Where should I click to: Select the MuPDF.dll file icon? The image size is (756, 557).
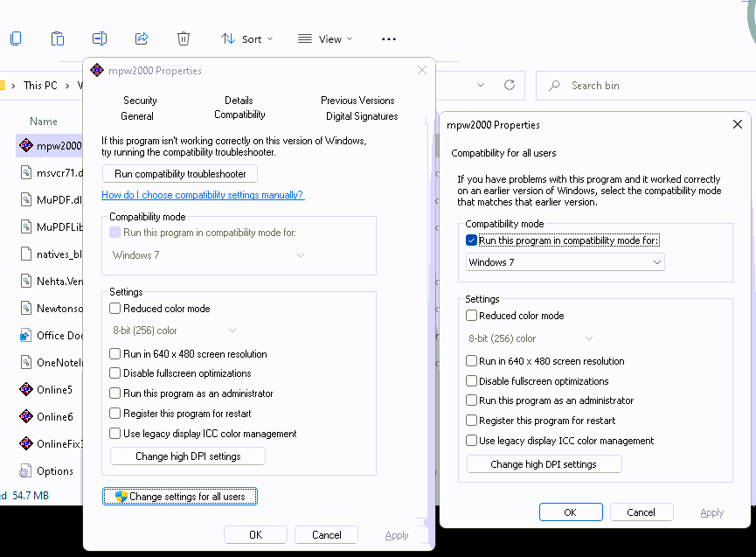tap(26, 199)
